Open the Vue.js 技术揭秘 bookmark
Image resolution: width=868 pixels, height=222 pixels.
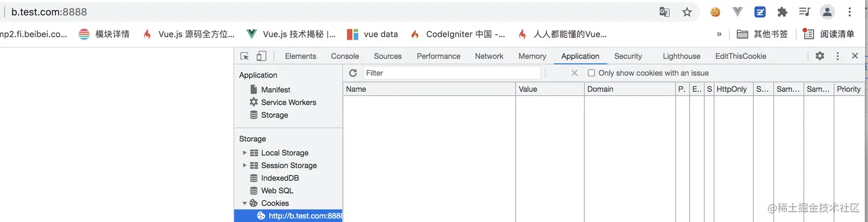pyautogui.click(x=291, y=34)
